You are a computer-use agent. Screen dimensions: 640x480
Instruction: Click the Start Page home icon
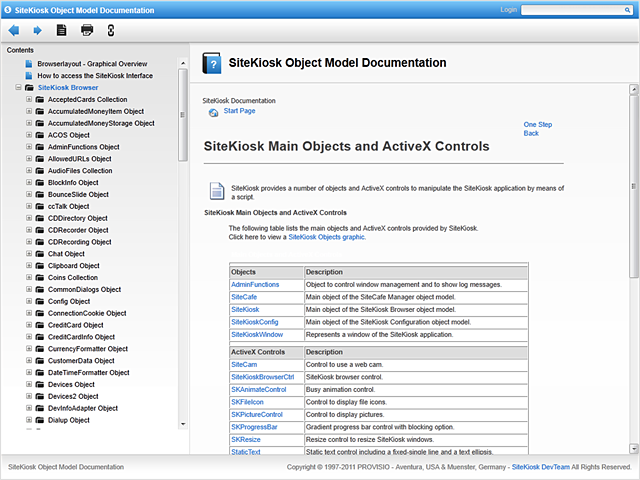click(x=214, y=111)
